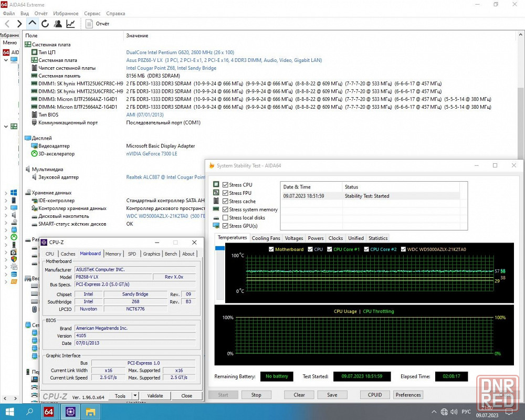
Task: Open taskbar search magnifier
Action: (x=29, y=412)
